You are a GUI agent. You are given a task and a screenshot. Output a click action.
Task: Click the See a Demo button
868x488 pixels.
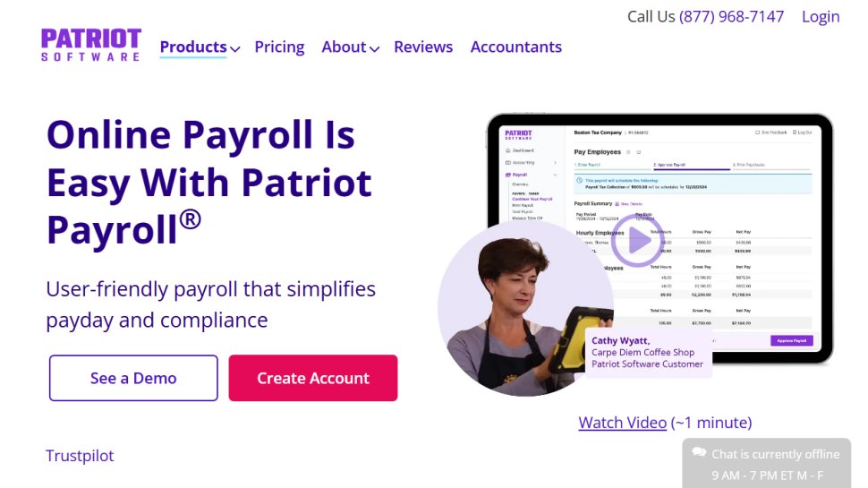tap(133, 378)
